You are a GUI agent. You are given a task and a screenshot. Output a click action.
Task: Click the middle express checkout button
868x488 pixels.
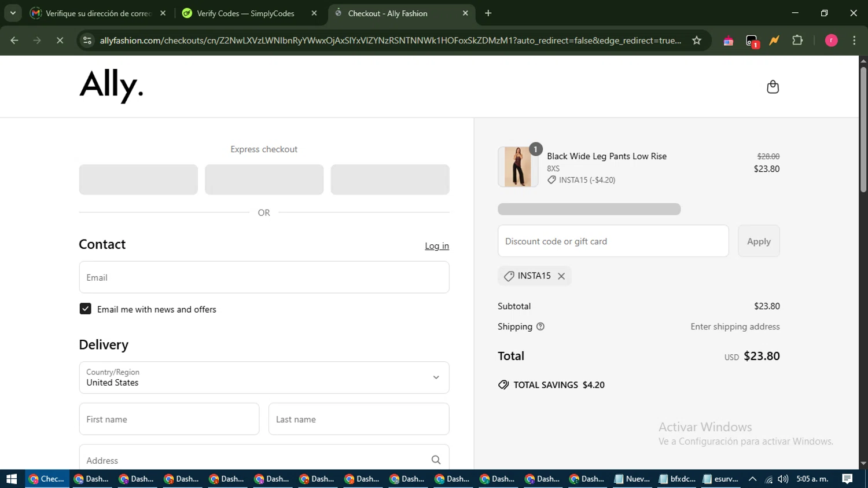pos(264,179)
